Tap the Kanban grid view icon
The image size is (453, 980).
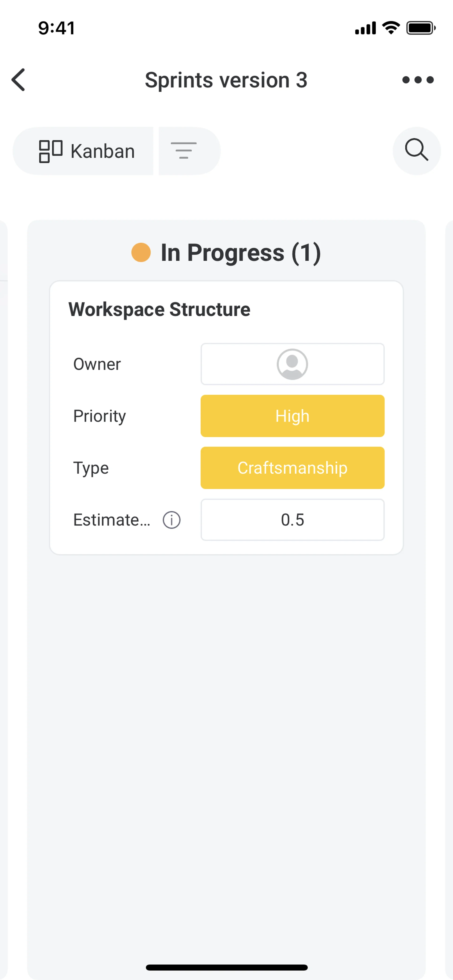click(x=50, y=151)
